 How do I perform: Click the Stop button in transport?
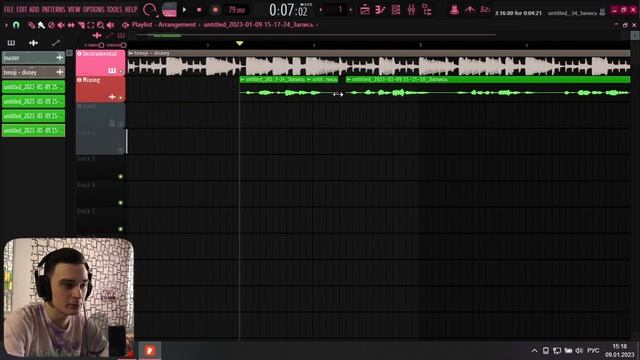199,10
